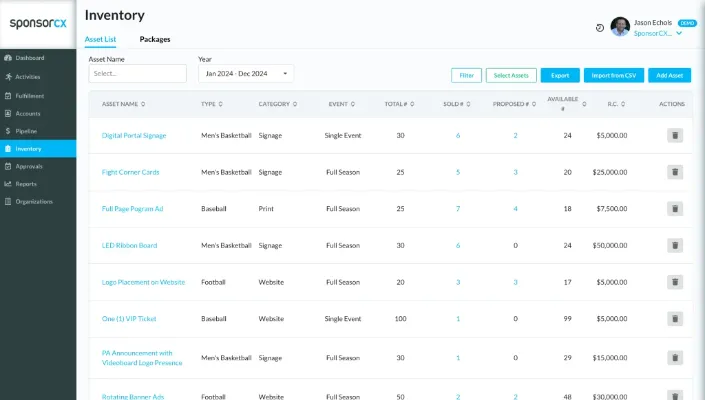Open the Fight Corner Cards asset link
705x400 pixels.
(x=130, y=172)
